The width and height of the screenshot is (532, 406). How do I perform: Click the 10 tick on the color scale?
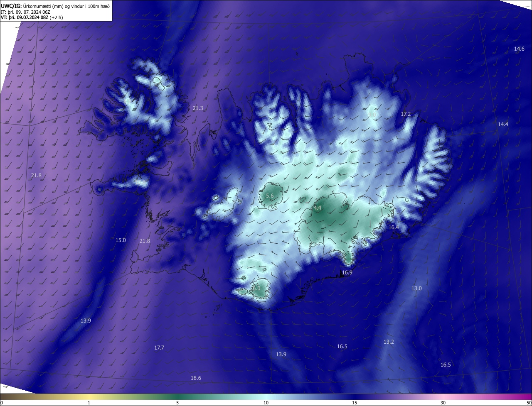[x=266, y=403]
